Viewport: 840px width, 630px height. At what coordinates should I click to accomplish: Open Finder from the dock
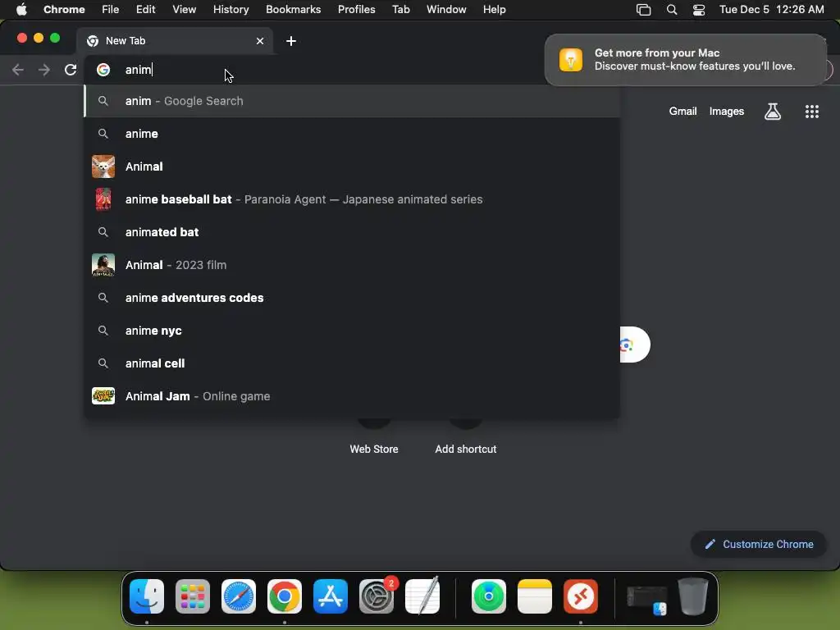147,596
